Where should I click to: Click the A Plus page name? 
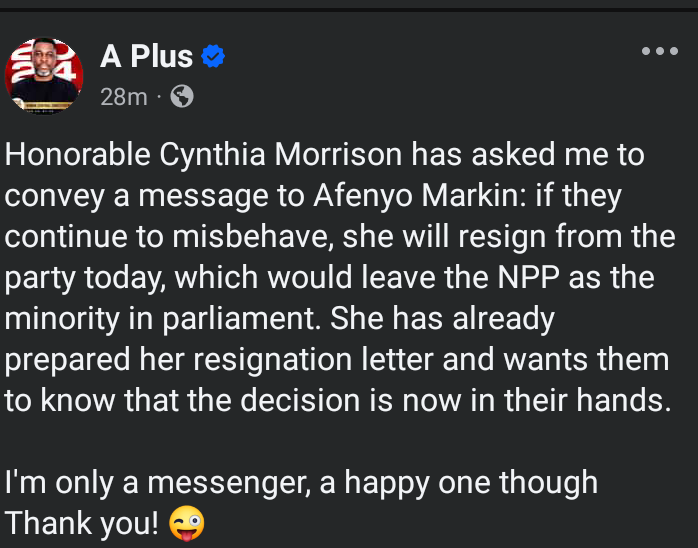146,57
